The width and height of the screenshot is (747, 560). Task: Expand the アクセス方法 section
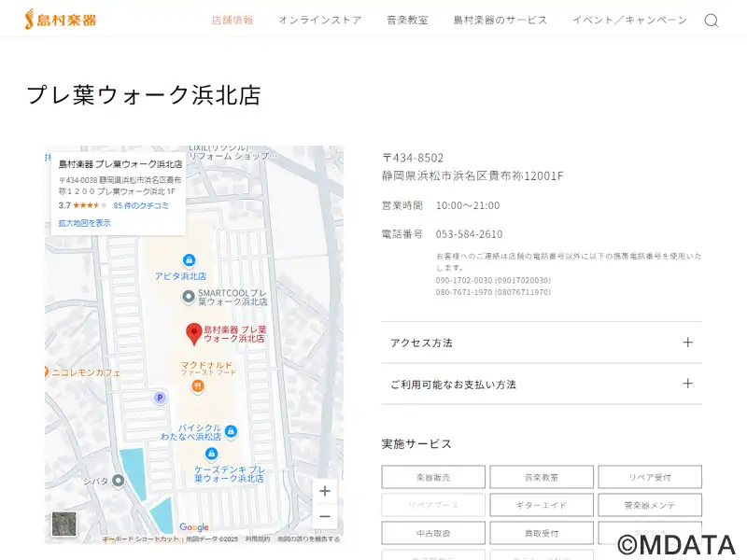pos(542,343)
